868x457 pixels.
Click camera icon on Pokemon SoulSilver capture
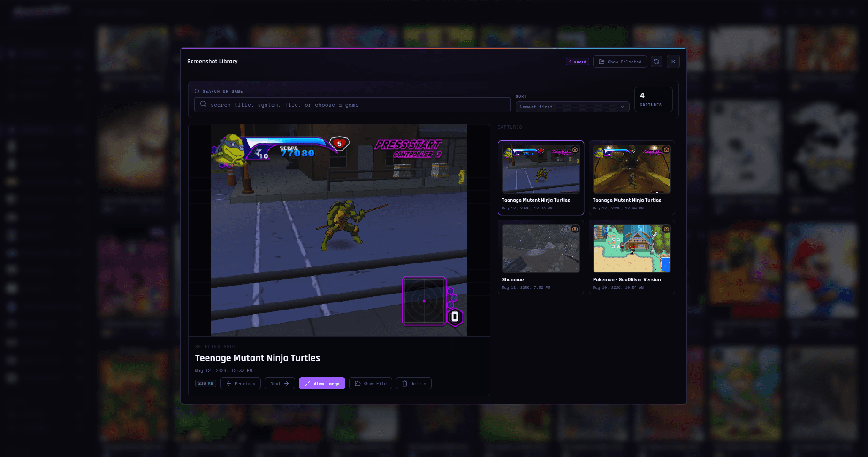pyautogui.click(x=666, y=229)
